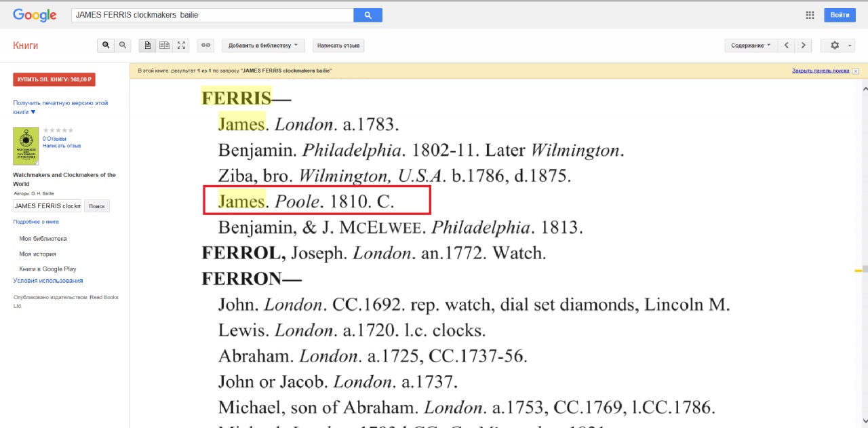868x428 pixels.
Task: Open the settings gear dropdown
Action: (837, 45)
